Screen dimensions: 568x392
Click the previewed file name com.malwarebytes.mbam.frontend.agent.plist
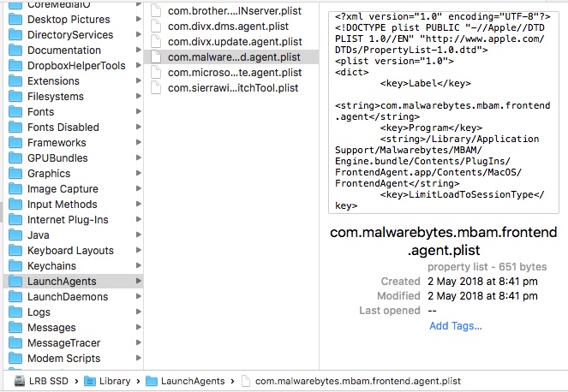(x=444, y=241)
